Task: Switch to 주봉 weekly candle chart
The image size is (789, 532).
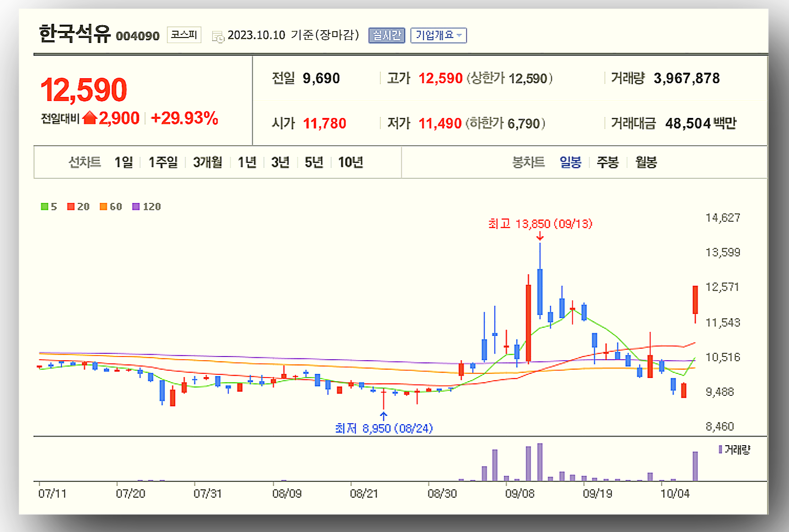Action: point(608,162)
